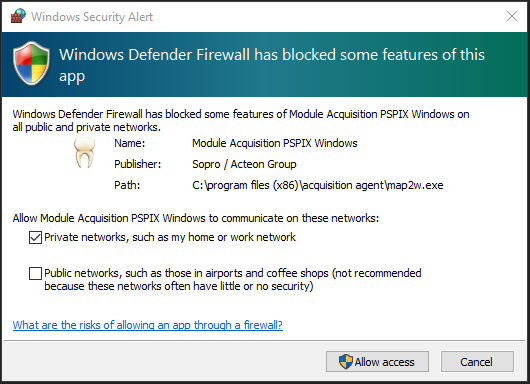530x384 pixels.
Task: Click the firewall brick icon in title bar
Action: [18, 16]
